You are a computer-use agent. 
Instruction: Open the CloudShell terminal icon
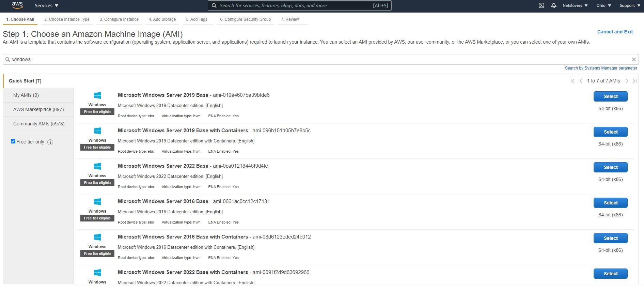click(x=541, y=5)
